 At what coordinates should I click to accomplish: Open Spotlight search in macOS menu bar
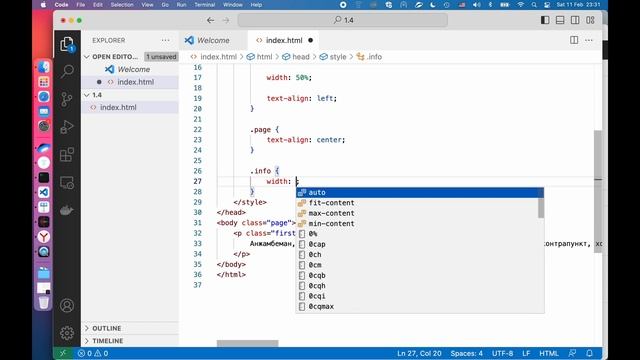coord(534,4)
